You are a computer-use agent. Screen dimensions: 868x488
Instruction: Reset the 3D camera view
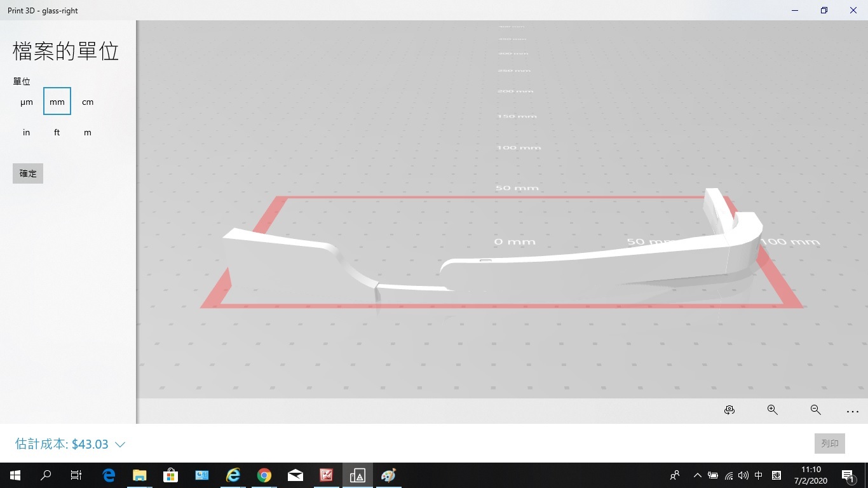(x=729, y=410)
